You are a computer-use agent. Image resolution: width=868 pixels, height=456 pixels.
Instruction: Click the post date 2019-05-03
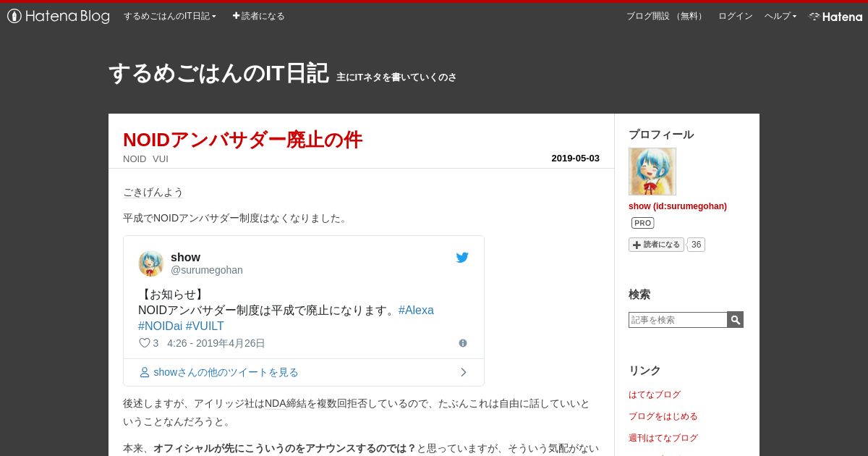[575, 158]
